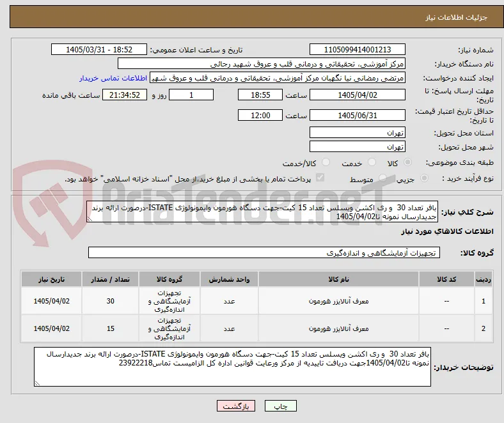Click row 2 item name معرف آنالایزر هورمون
The width and height of the screenshot is (504, 423).
pos(338,328)
